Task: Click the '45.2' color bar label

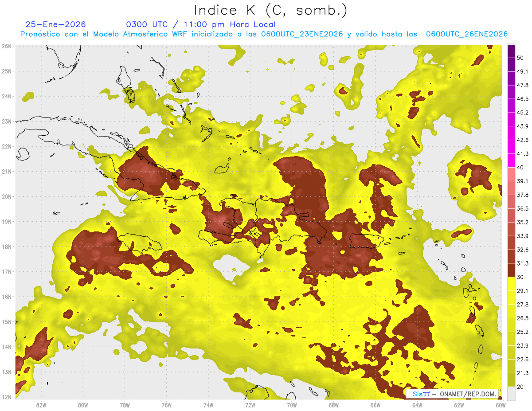Action: point(522,113)
